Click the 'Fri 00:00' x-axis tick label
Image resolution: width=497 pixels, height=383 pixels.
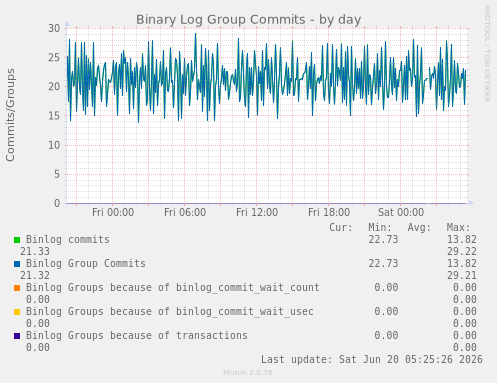point(113,212)
